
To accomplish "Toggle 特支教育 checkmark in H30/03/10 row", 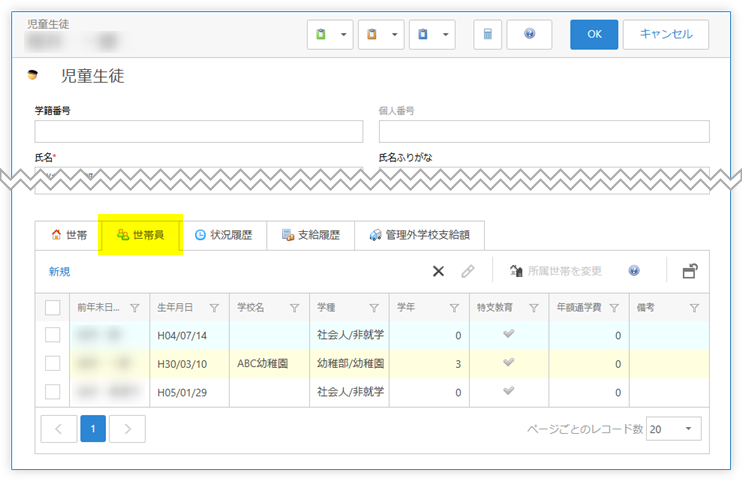I will tap(509, 363).
